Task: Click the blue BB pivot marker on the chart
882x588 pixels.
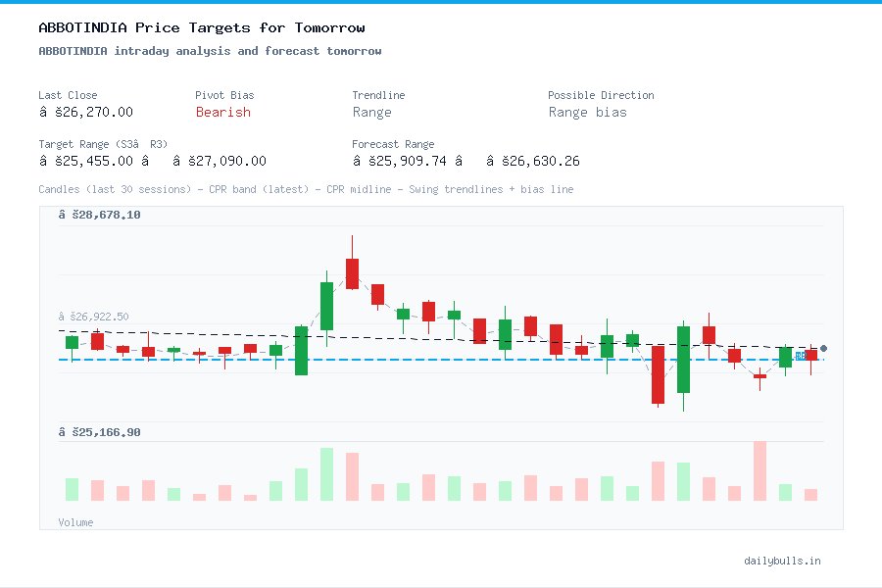Action: pyautogui.click(x=801, y=356)
